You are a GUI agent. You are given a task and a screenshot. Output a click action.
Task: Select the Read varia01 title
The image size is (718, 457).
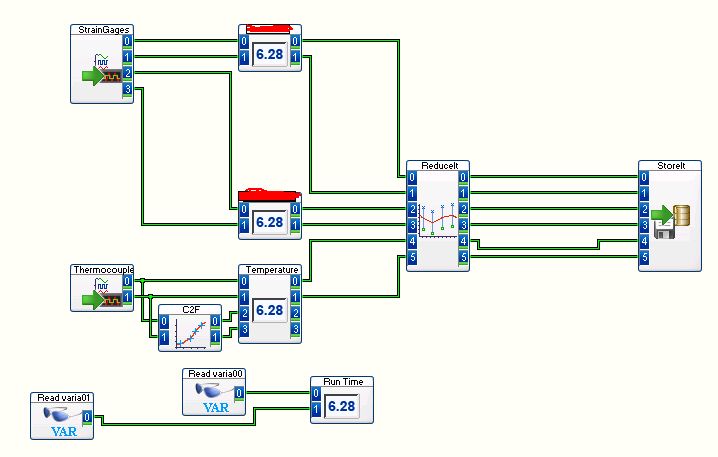pyautogui.click(x=63, y=397)
